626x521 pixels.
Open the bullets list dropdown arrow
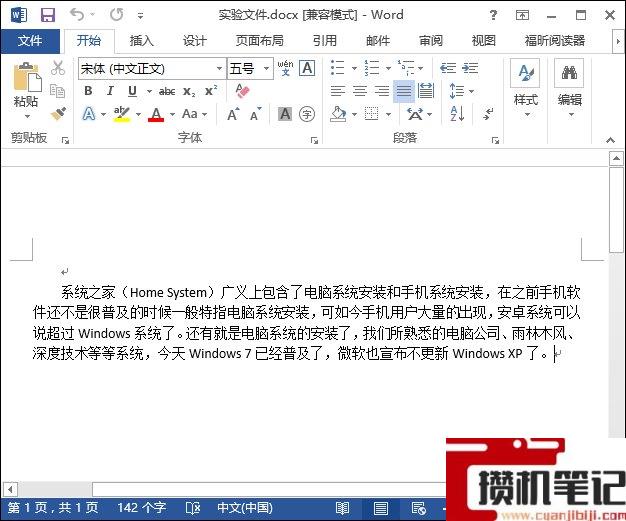coord(354,68)
